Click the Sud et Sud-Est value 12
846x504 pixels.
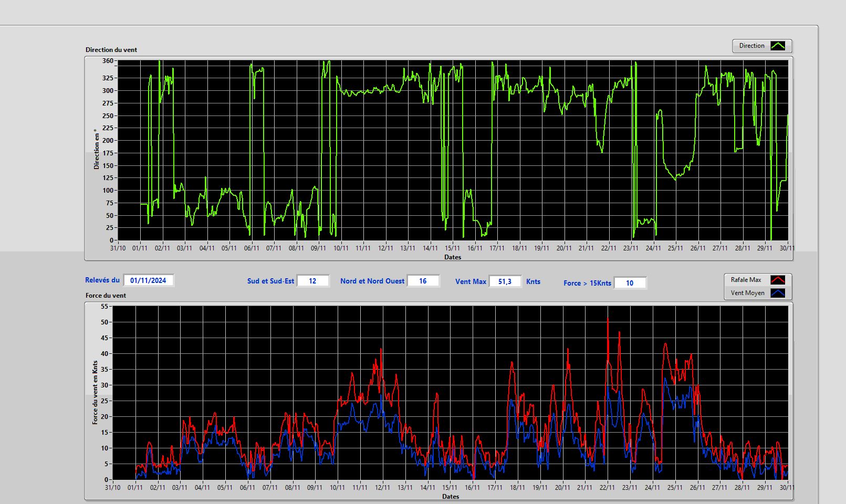(x=312, y=281)
